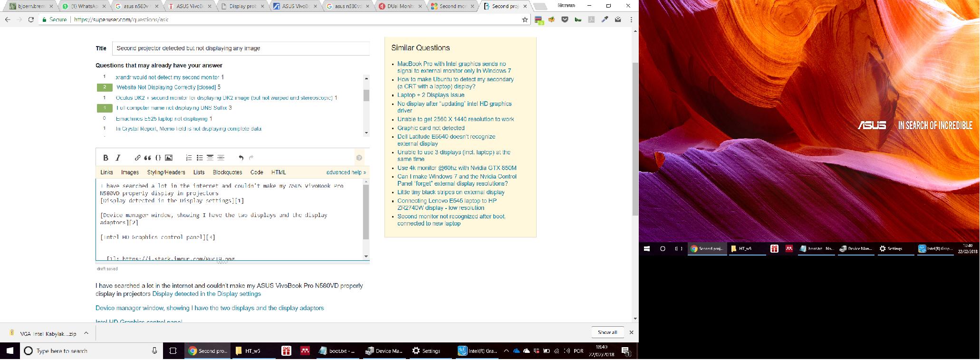Bookmark this page with the star
The width and height of the screenshot is (980, 360).
(x=525, y=19)
